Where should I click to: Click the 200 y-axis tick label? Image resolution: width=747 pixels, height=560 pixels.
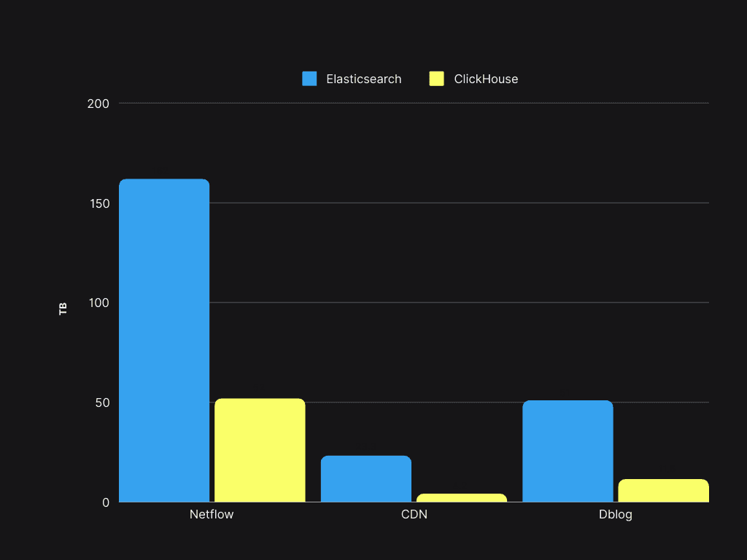click(98, 104)
